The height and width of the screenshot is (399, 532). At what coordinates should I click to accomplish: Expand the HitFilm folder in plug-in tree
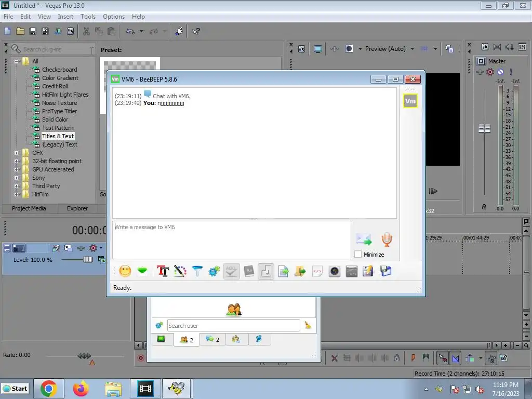(16, 194)
